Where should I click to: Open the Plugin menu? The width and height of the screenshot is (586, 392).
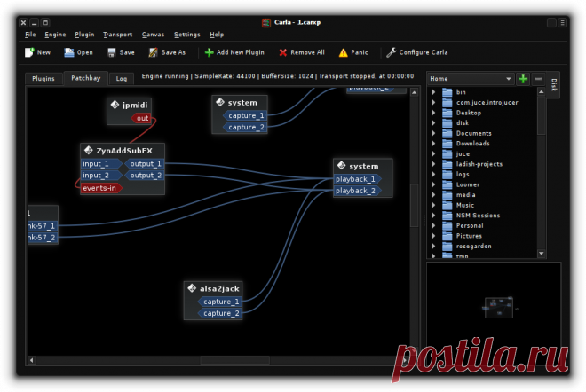tap(84, 35)
